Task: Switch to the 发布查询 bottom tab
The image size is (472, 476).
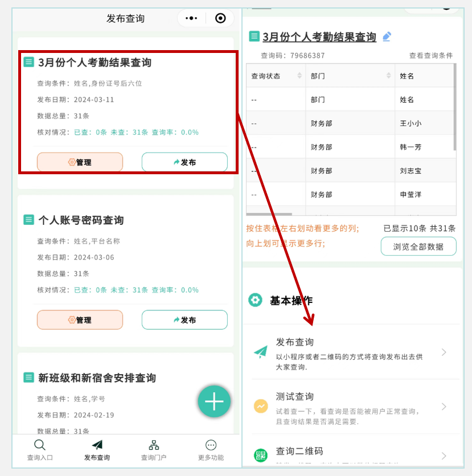Action: tap(97, 450)
